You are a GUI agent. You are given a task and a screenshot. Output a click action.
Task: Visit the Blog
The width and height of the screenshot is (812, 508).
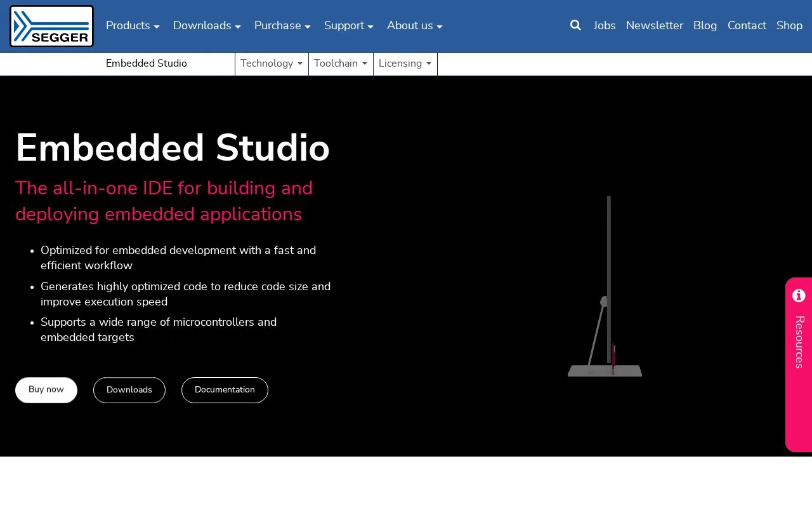coord(705,25)
